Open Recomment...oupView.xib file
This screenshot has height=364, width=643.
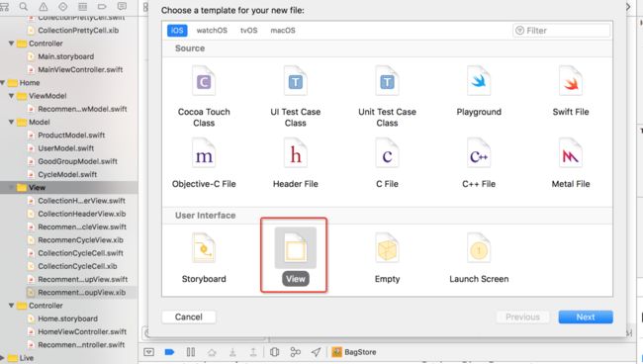pyautogui.click(x=81, y=293)
